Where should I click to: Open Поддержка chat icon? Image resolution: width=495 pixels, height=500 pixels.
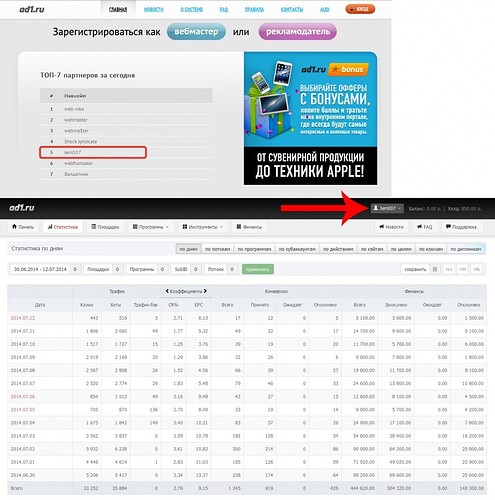[x=448, y=227]
